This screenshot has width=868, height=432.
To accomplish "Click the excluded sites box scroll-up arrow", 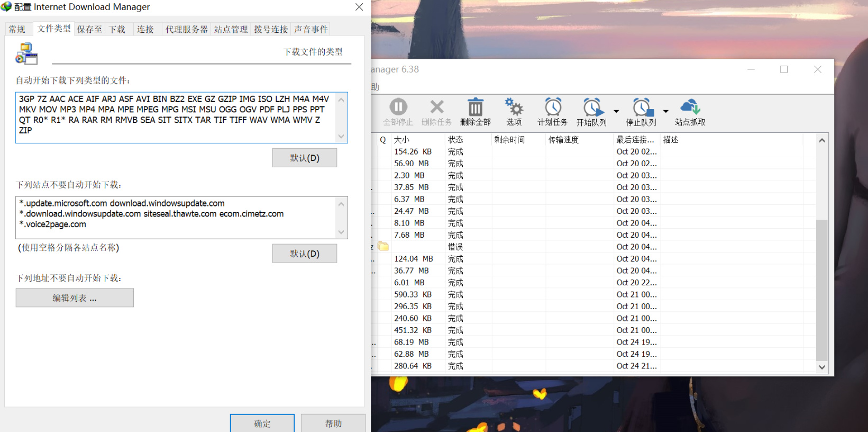I will (341, 204).
